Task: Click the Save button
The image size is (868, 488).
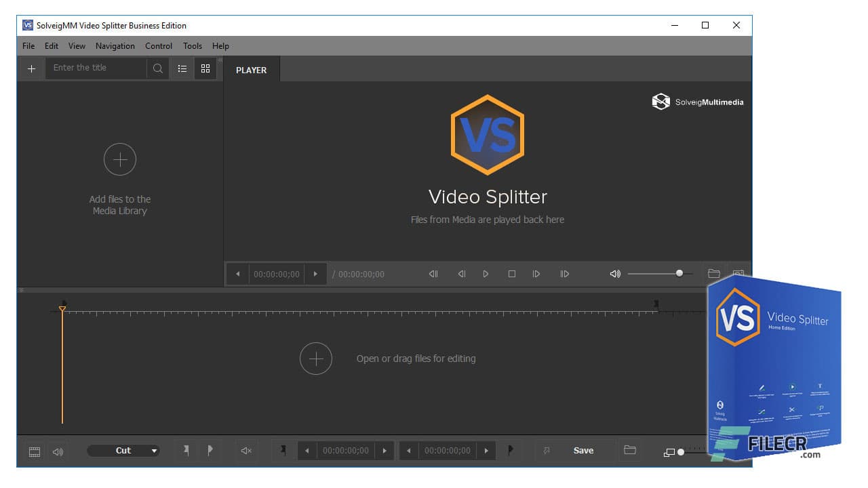Action: click(583, 450)
